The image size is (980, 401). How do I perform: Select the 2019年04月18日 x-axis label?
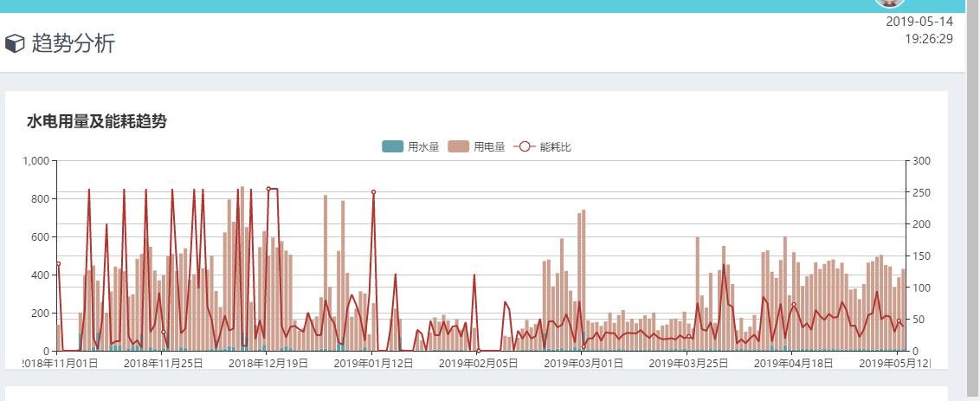tap(793, 364)
